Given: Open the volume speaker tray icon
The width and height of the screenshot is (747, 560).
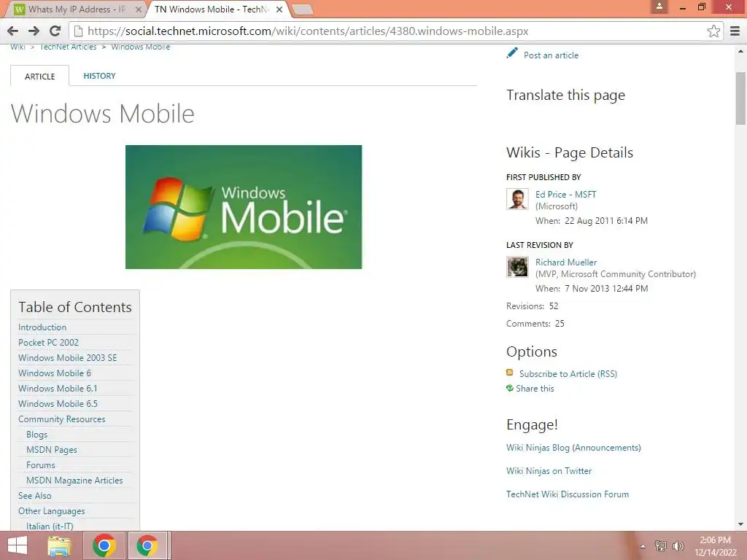Looking at the screenshot, I should pyautogui.click(x=678, y=545).
